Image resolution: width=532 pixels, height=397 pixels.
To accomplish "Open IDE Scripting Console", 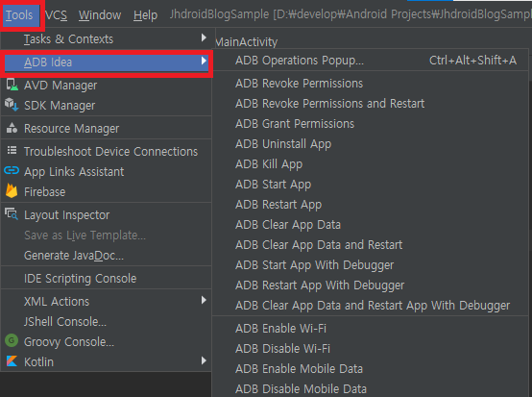I will pos(107,279).
